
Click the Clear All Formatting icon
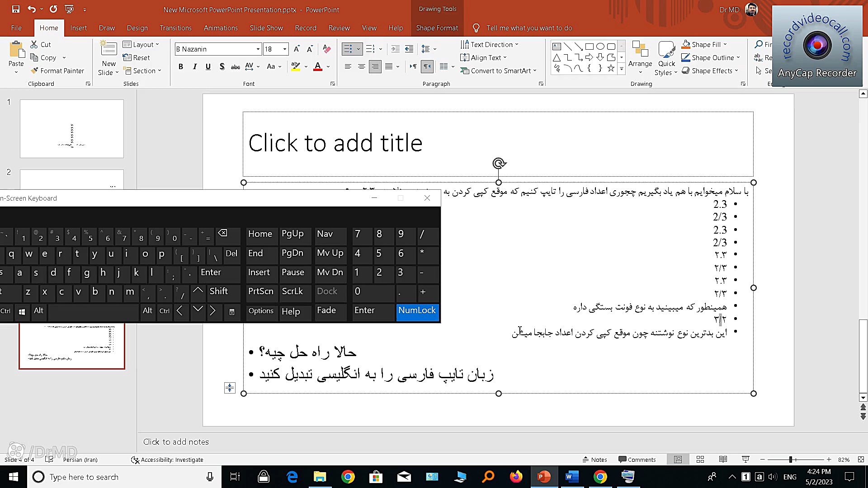pyautogui.click(x=327, y=49)
